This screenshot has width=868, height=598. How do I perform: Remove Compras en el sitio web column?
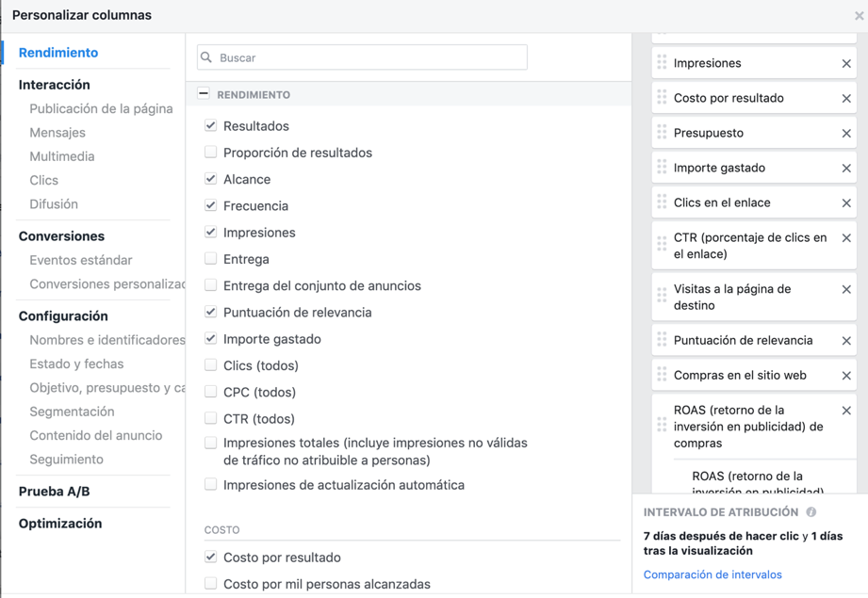pyautogui.click(x=845, y=376)
